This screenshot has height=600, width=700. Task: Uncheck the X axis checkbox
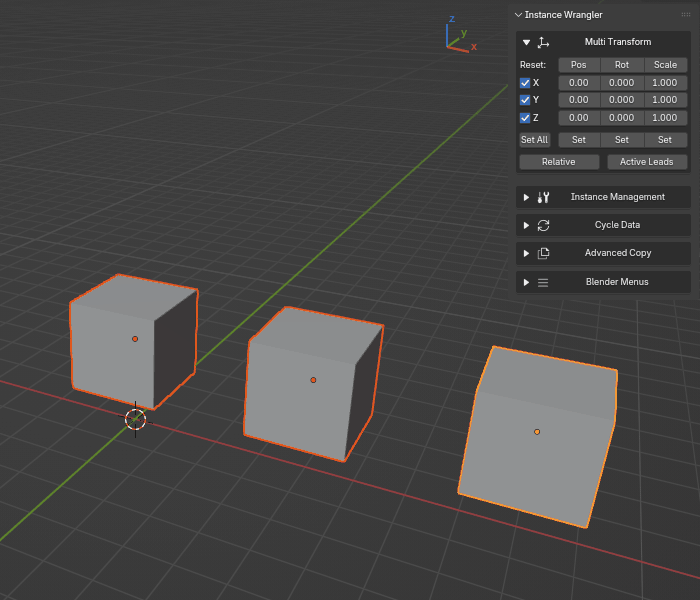tap(525, 83)
